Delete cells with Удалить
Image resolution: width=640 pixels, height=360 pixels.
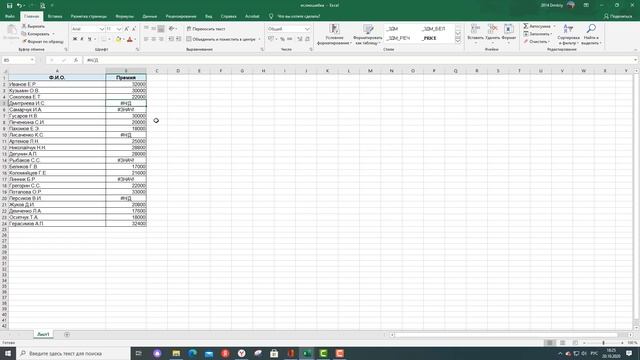click(x=493, y=34)
